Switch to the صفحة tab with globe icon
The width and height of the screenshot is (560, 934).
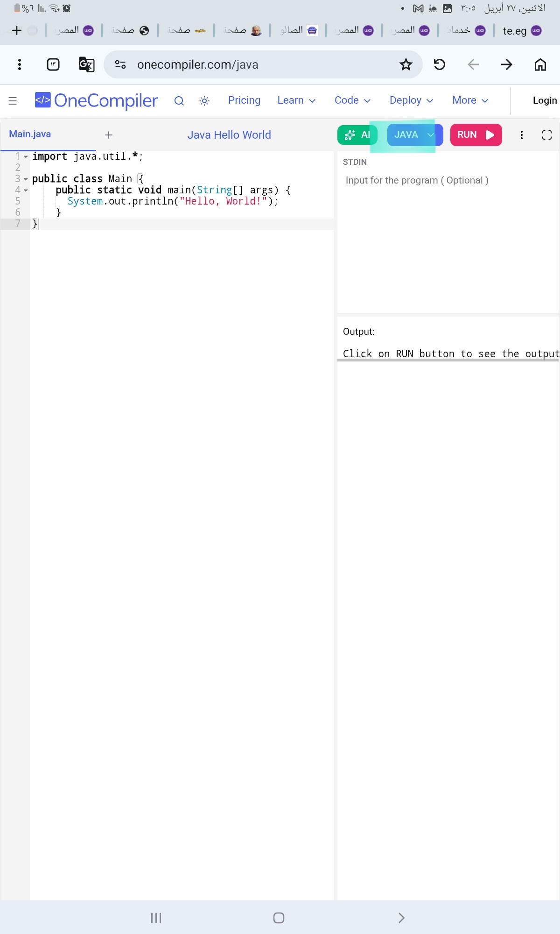click(x=130, y=30)
